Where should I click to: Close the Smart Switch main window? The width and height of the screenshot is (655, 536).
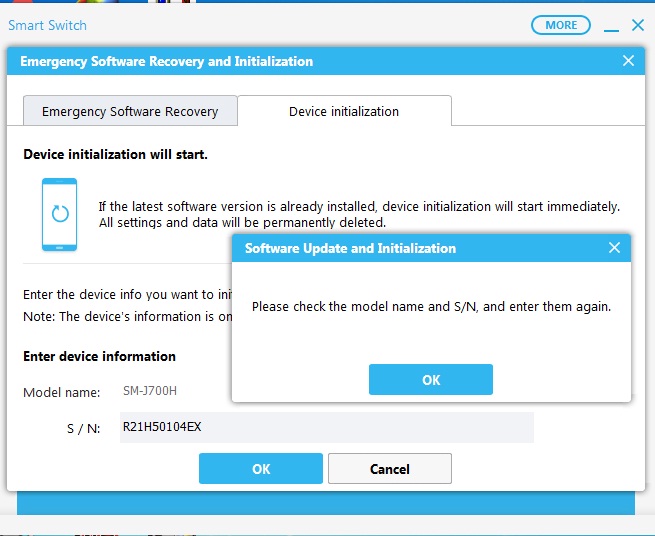point(638,25)
